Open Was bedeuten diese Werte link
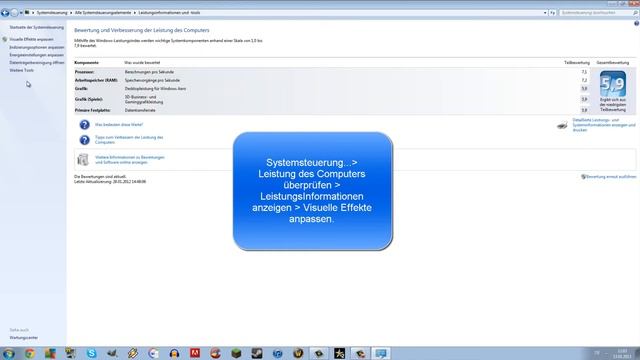Screen dimensions: 640x360 pyautogui.click(x=119, y=124)
